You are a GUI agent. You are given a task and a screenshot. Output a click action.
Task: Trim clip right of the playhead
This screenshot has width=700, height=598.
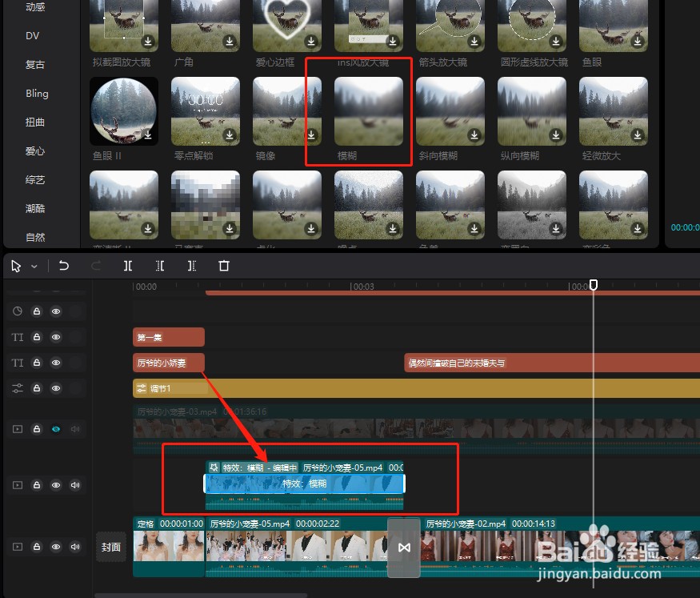coord(191,266)
